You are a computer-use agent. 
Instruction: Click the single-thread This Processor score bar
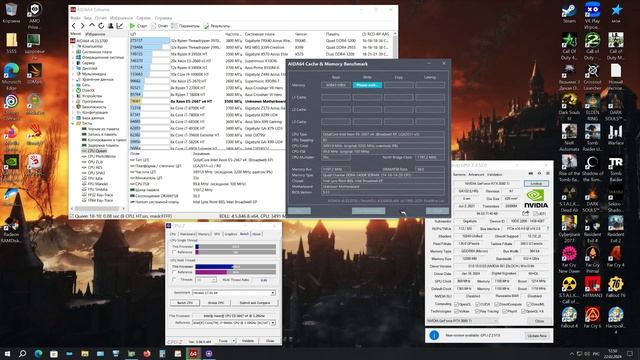point(236,247)
